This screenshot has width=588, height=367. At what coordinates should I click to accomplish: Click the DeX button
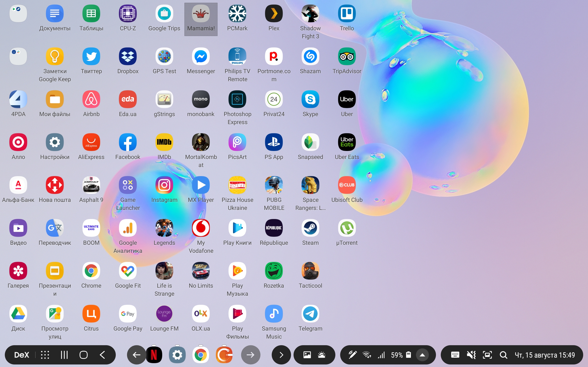tap(21, 355)
